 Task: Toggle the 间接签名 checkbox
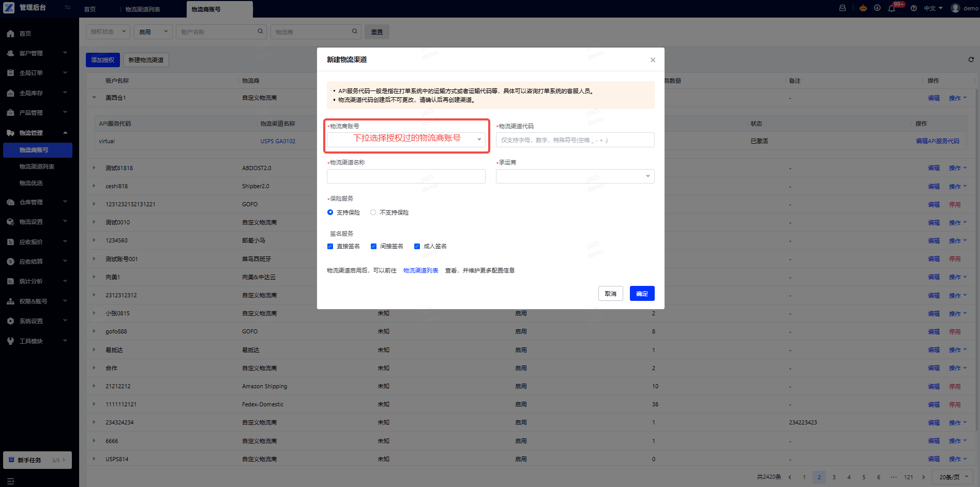point(373,247)
